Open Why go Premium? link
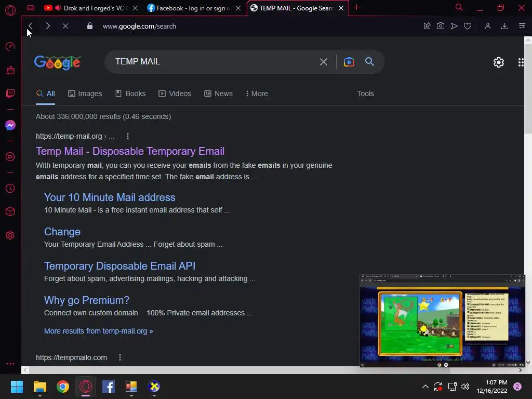 (87, 300)
